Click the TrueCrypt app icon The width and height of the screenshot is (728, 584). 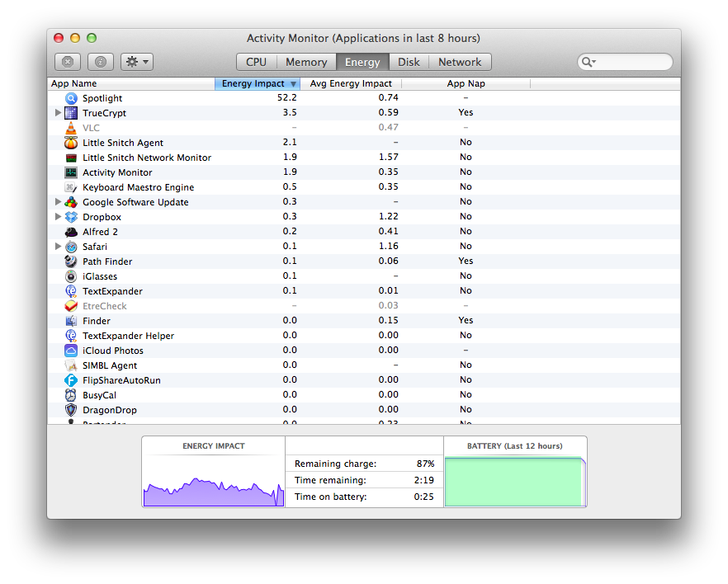tap(71, 113)
